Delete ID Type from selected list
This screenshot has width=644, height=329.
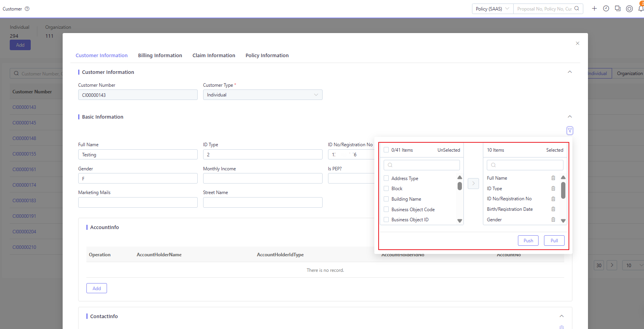[553, 189]
